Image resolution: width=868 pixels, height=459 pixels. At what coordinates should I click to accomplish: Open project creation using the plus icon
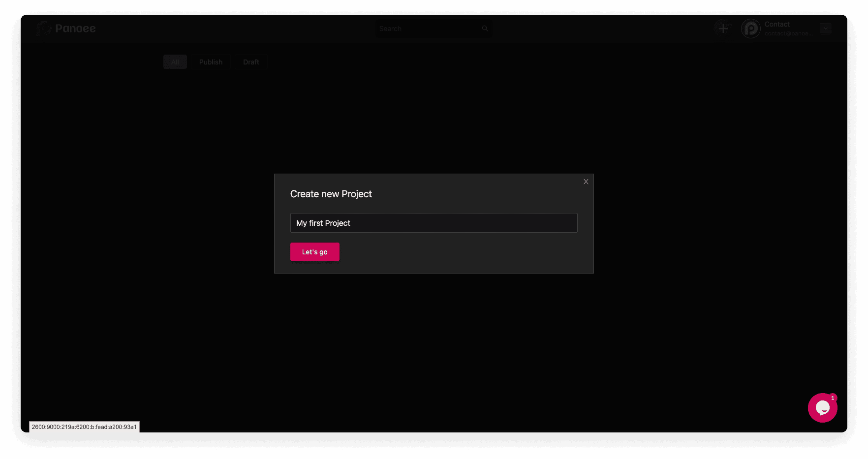[x=722, y=28]
